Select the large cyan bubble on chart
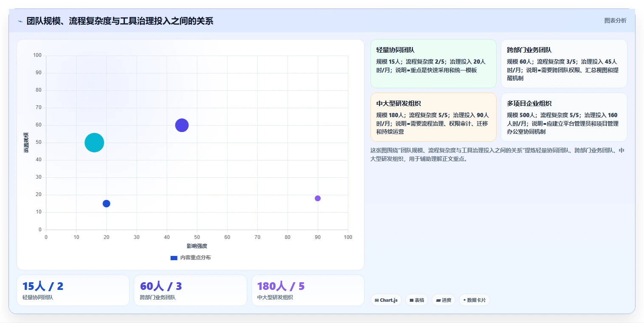 pos(94,143)
